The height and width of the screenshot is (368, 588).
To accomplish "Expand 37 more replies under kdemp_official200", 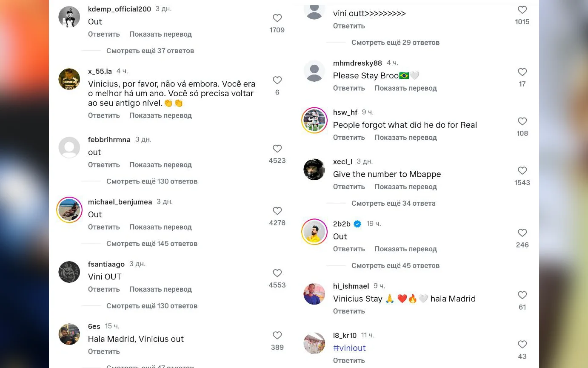I will [x=150, y=51].
